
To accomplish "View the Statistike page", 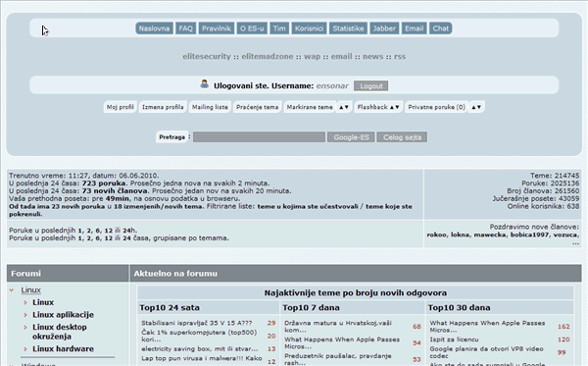I will 348,28.
